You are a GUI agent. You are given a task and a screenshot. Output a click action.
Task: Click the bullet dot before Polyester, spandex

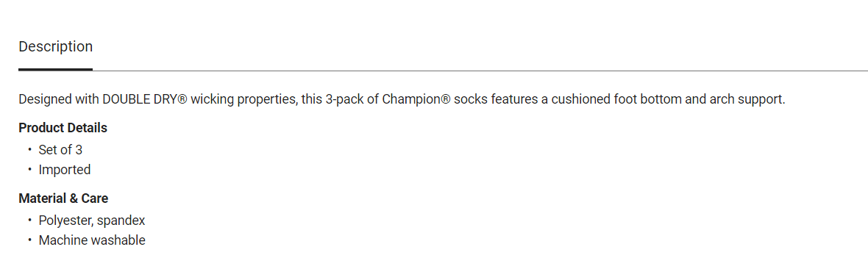tap(29, 220)
